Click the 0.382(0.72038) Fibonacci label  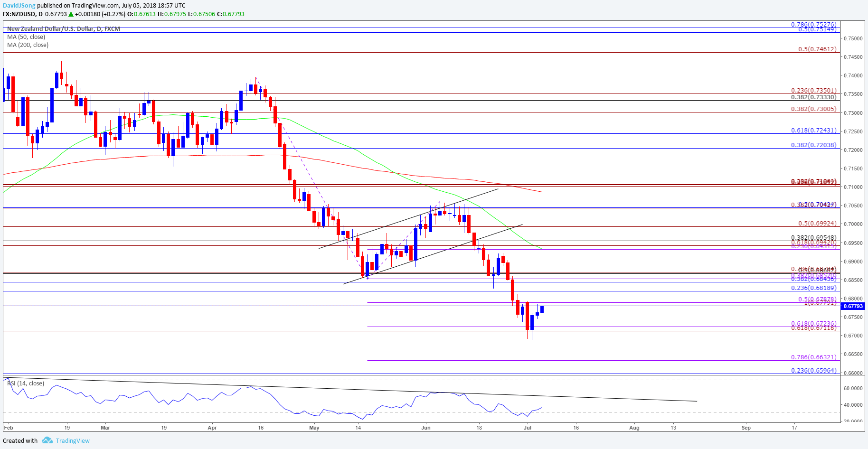pyautogui.click(x=813, y=145)
